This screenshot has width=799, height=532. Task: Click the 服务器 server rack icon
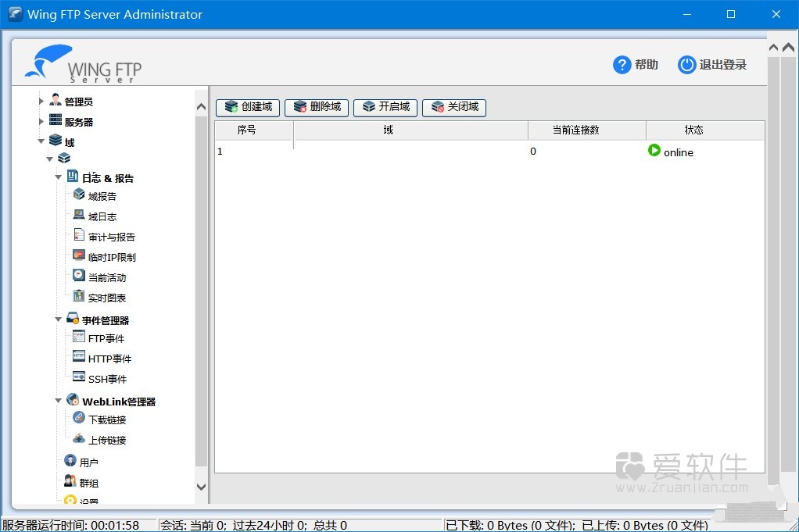(55, 120)
